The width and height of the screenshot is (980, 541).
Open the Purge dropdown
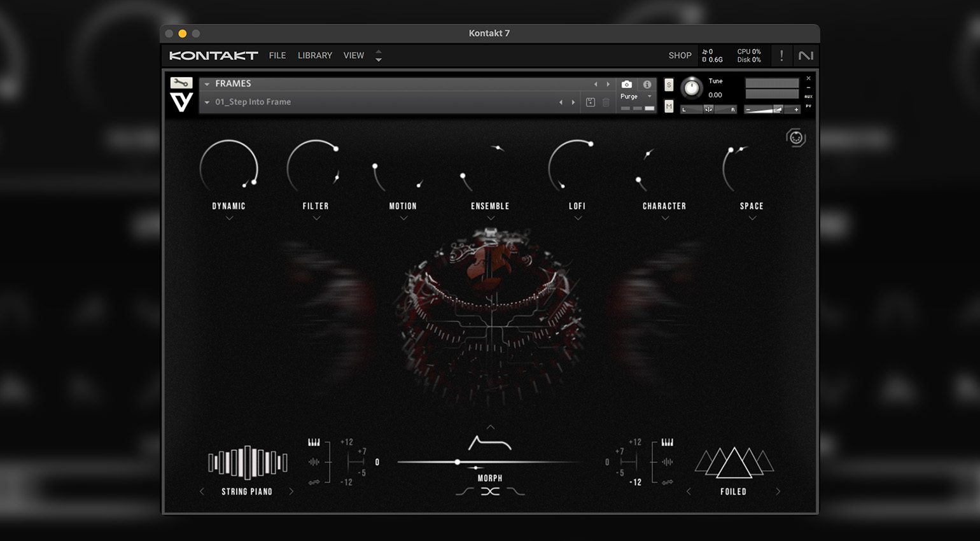tap(637, 96)
